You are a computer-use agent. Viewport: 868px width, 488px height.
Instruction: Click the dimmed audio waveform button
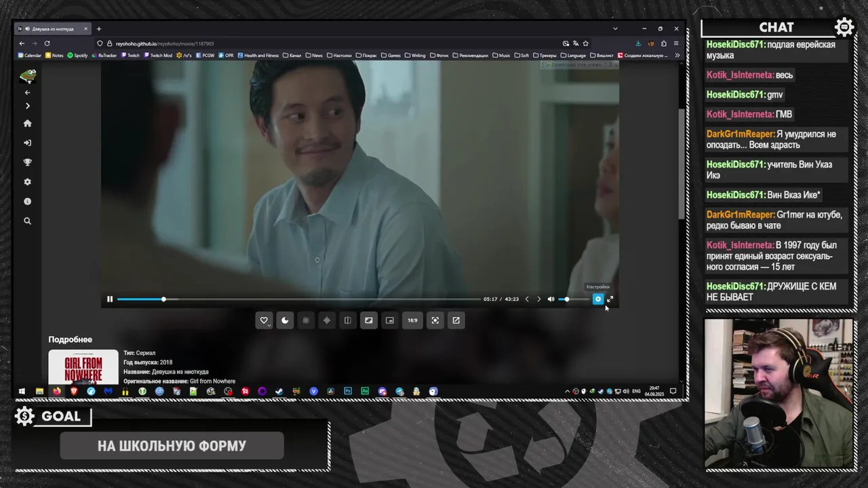point(327,321)
